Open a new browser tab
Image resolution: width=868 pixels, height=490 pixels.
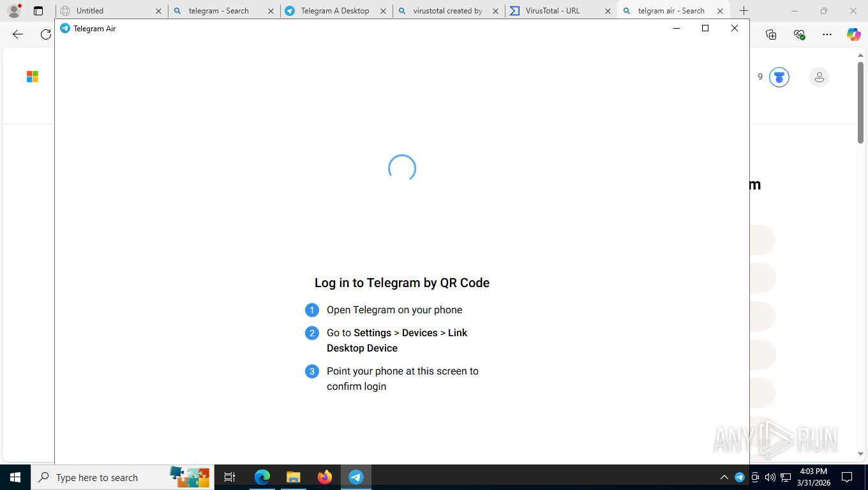click(x=744, y=11)
